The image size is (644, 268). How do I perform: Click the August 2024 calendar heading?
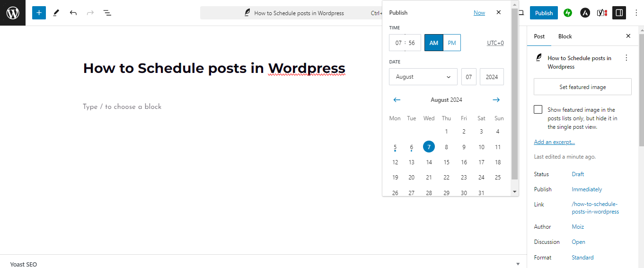click(446, 100)
